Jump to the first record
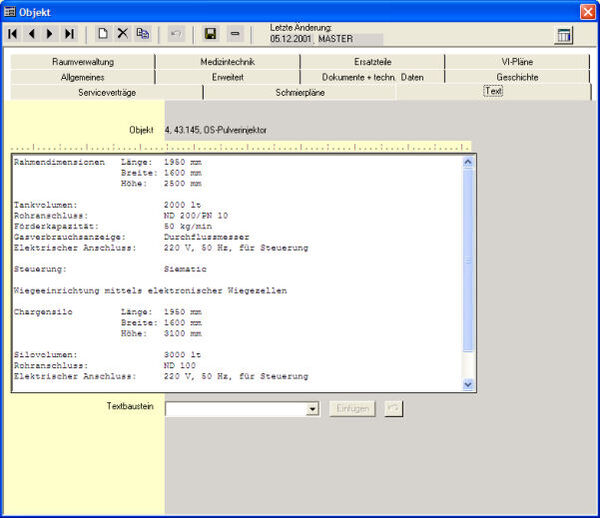Screen dimensions: 600x518 (13, 34)
